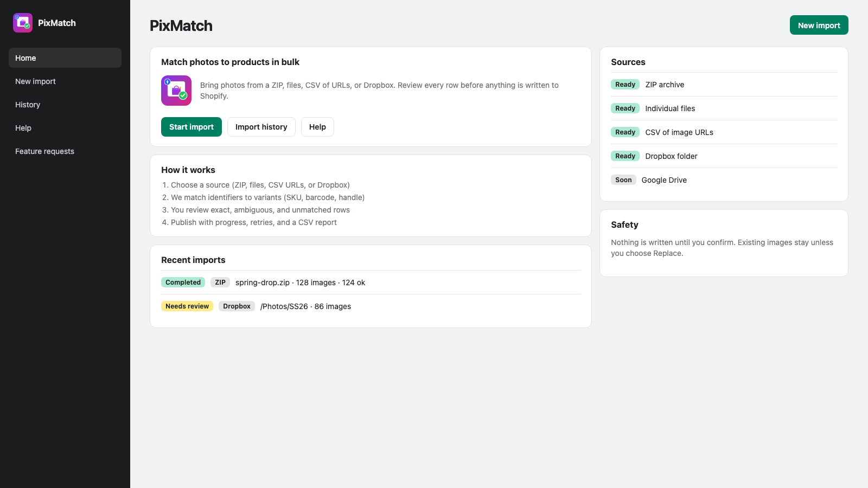868x488 pixels.
Task: Click the 'Nothing is written until you confirm' text
Action: pyautogui.click(x=722, y=248)
